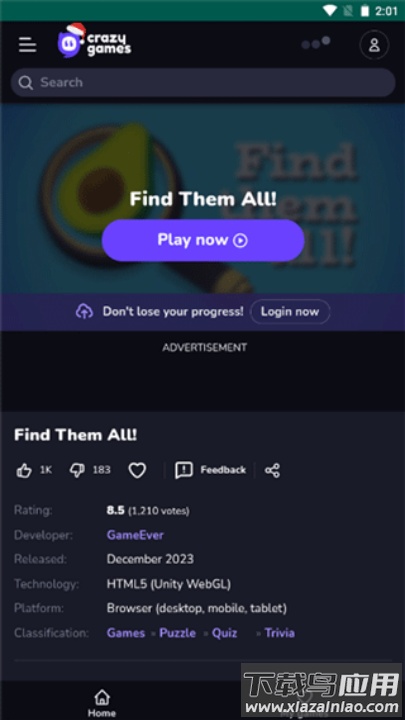Viewport: 405px width, 720px height.
Task: Tap the CrazyGames logo
Action: pyautogui.click(x=95, y=41)
